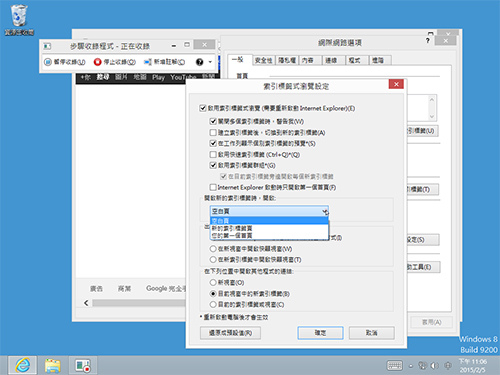Click the 設定(S) button in Internet Options

(422, 240)
